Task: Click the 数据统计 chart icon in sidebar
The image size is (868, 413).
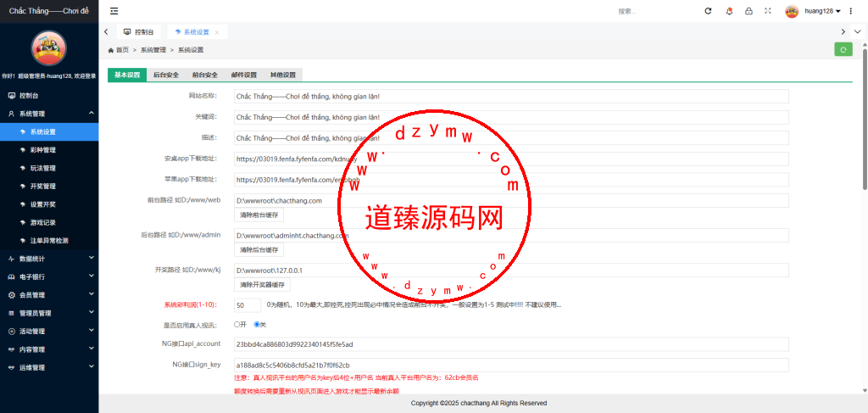Action: tap(12, 259)
